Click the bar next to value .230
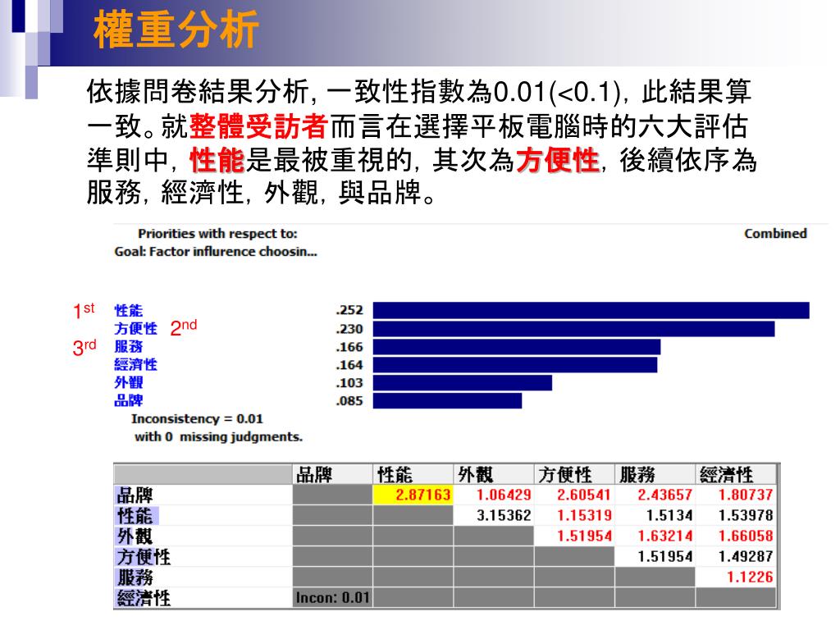 pyautogui.click(x=573, y=329)
